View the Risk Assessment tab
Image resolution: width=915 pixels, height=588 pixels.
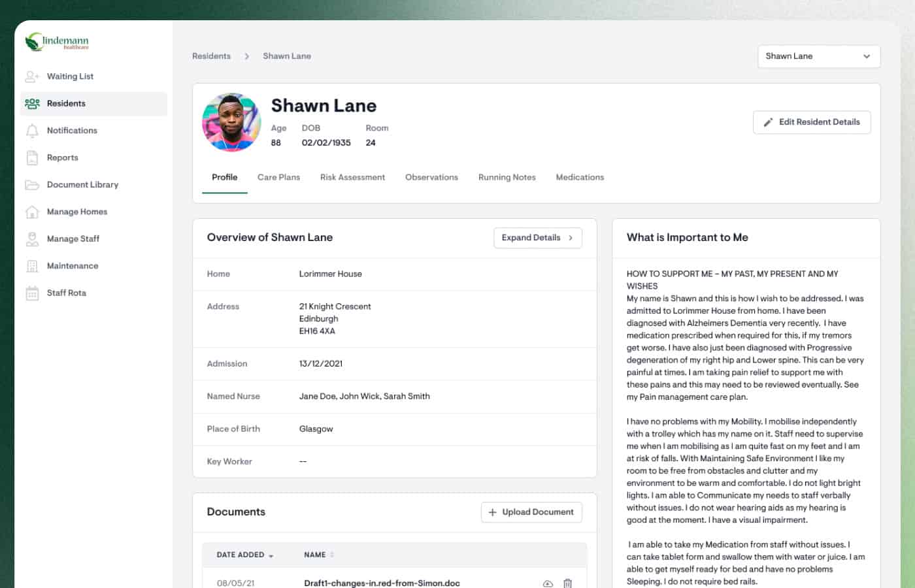353,177
